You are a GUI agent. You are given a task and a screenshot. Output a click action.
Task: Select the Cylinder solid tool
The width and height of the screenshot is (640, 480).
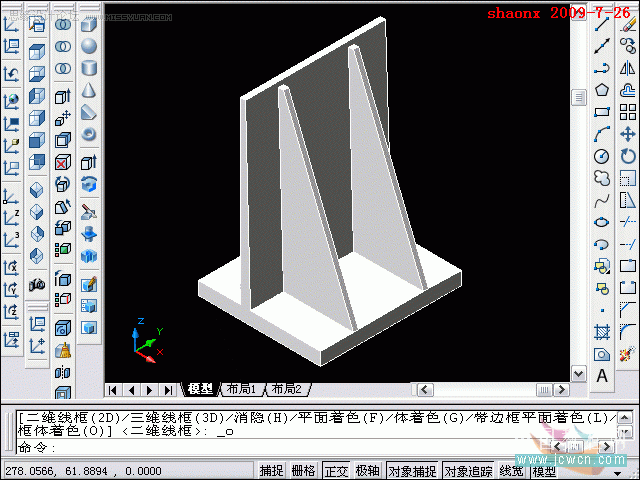tap(89, 68)
